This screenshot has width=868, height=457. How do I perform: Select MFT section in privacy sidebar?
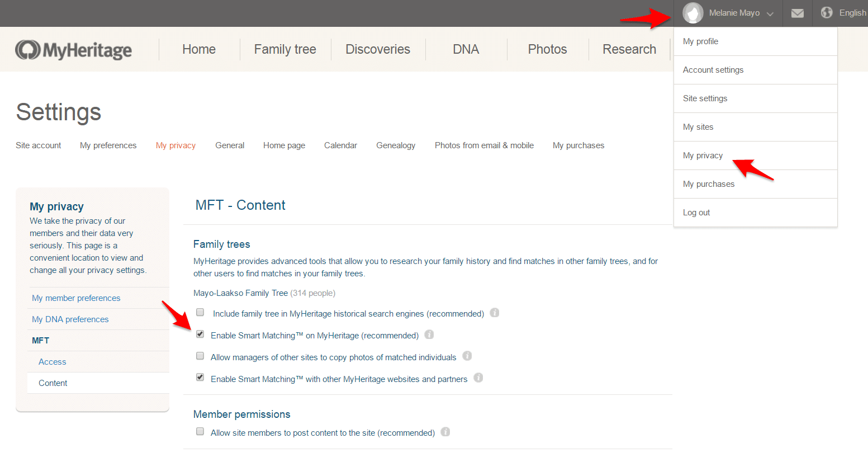(x=41, y=341)
